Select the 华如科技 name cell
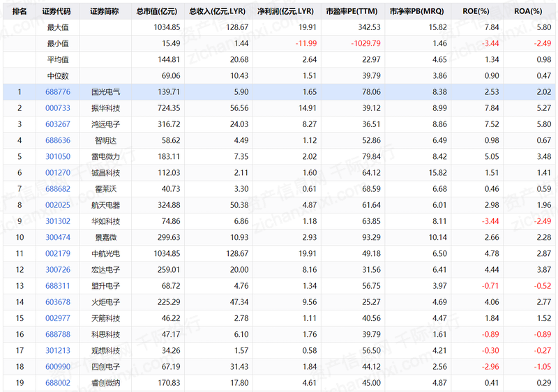Image resolution: width=558 pixels, height=392 pixels. 105,221
